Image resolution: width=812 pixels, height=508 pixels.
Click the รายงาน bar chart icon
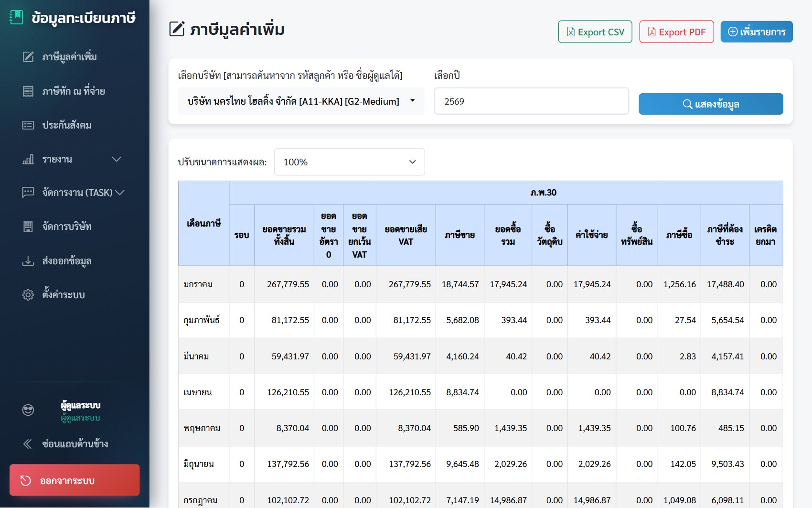(x=28, y=159)
